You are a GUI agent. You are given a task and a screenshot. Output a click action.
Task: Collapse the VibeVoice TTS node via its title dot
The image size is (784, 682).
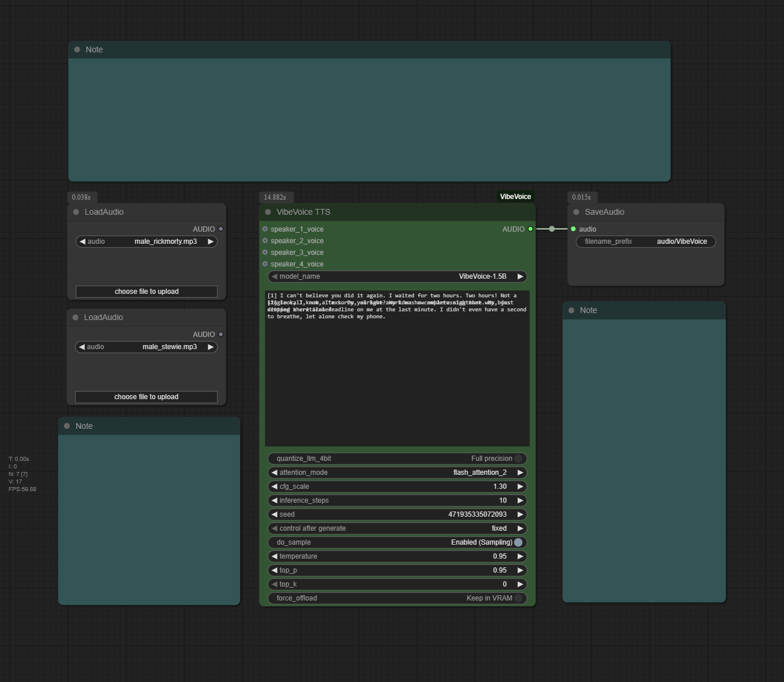coord(269,212)
